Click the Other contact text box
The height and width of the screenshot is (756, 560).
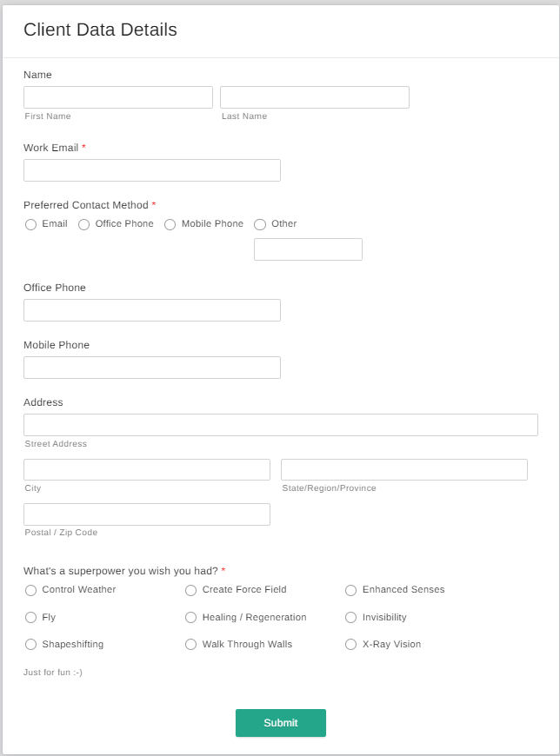[x=308, y=249]
